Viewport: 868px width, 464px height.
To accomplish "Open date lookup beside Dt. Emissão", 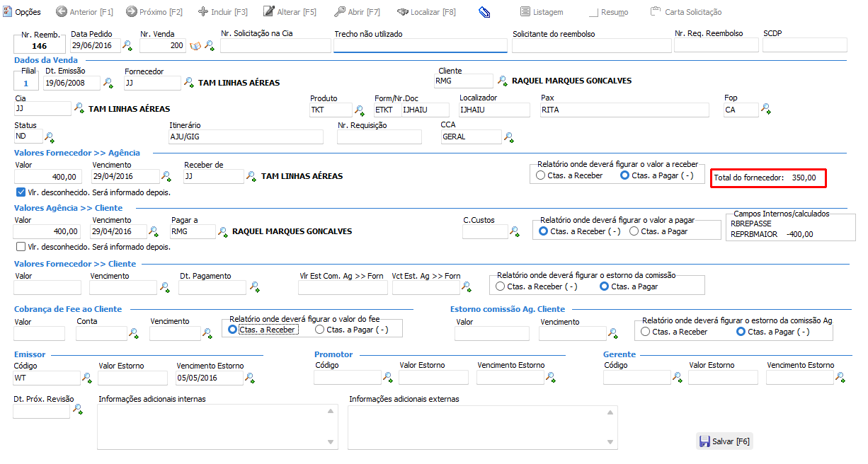I will pos(108,83).
